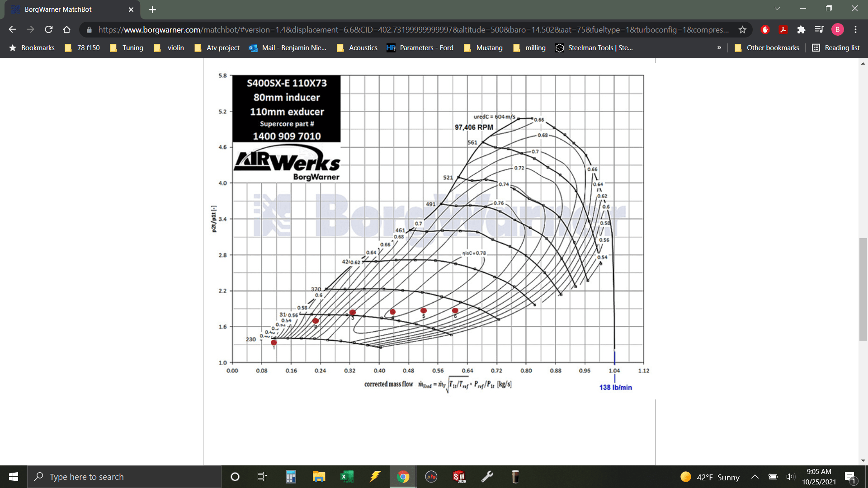Click the browser back arrow

[x=12, y=29]
